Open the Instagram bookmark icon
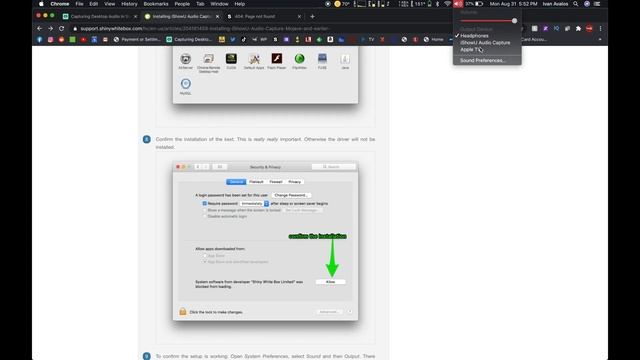 click(x=50, y=40)
